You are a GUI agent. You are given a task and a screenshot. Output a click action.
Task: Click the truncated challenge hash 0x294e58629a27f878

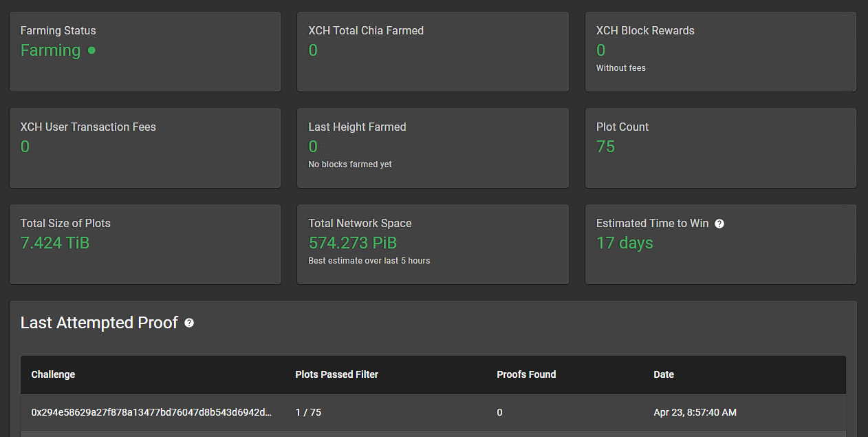[151, 412]
